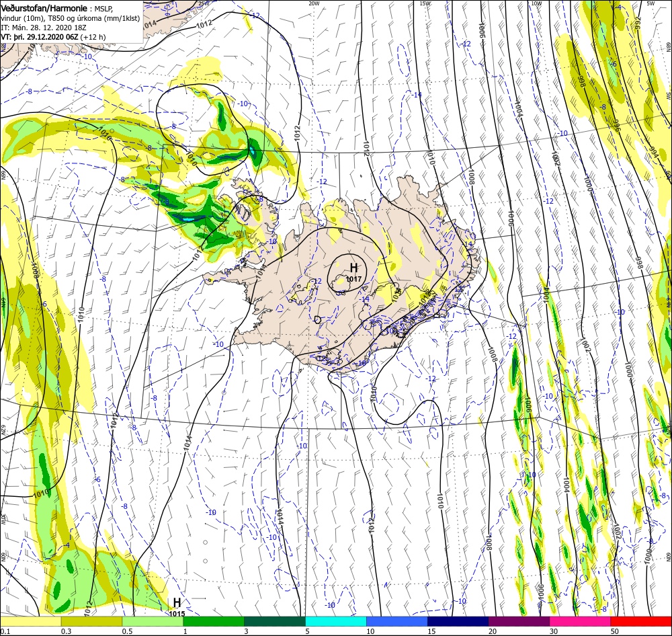Select the navy 15–20 legend swatch

[458, 622]
